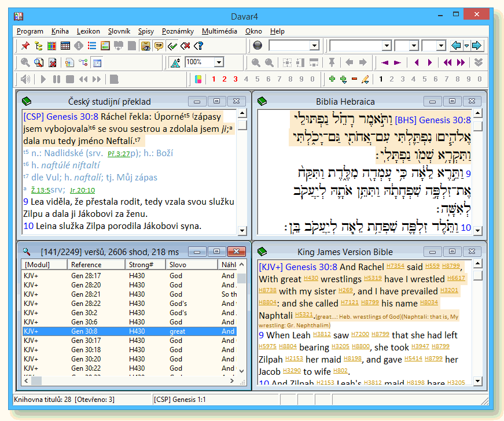
Task: Select the Gen 30:17 search result row
Action: tap(86, 341)
